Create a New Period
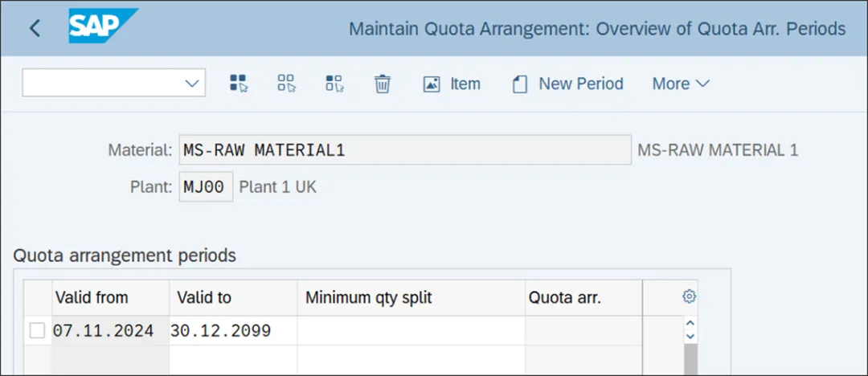 click(567, 84)
